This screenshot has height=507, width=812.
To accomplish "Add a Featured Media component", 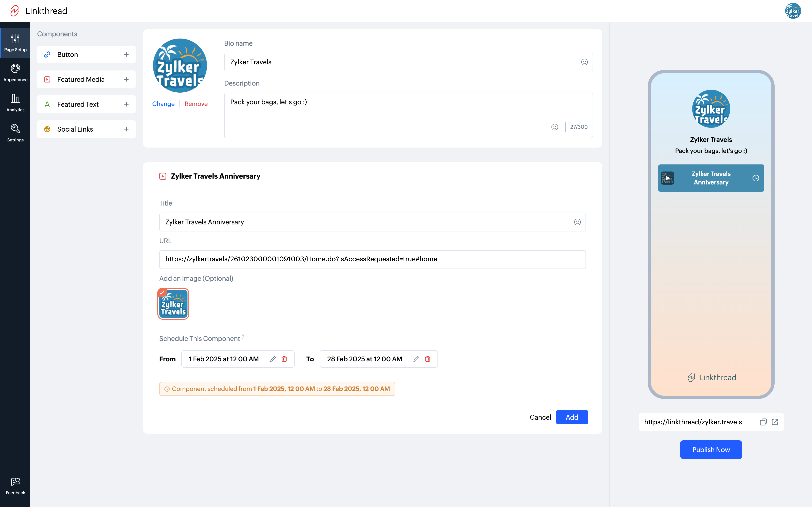I will pyautogui.click(x=126, y=79).
